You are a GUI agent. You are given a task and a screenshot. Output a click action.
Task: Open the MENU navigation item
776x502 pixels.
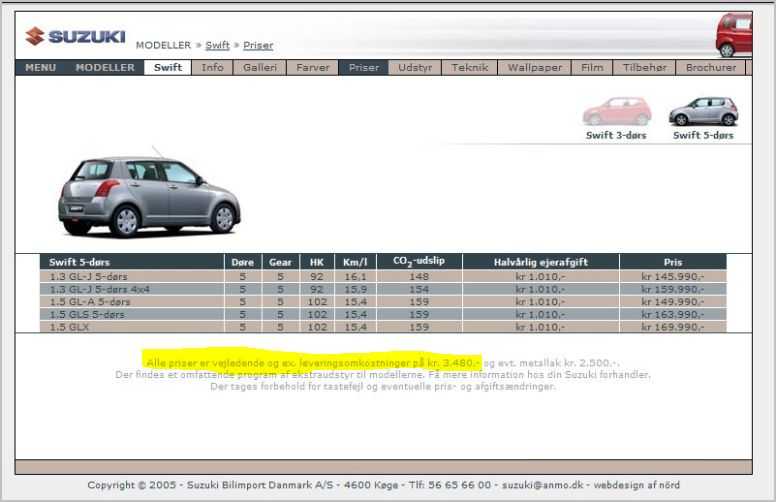coord(41,68)
